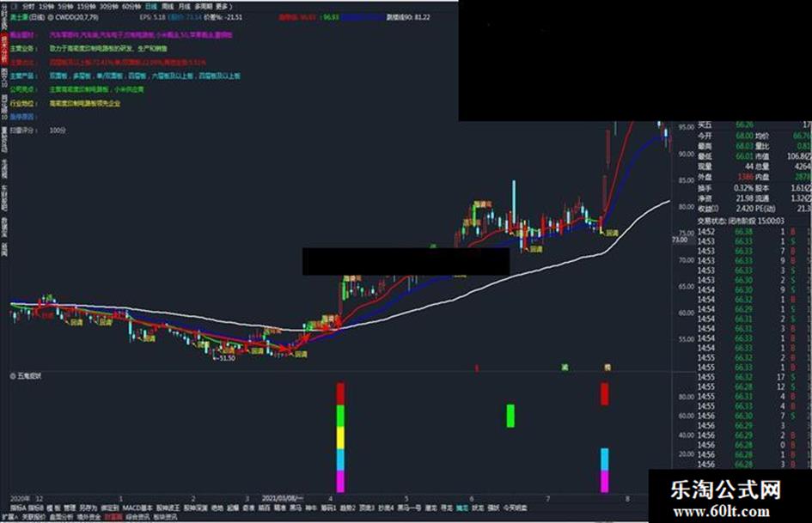The width and height of the screenshot is (812, 523).
Task: Switch to the 分时 period tab
Action: pyautogui.click(x=28, y=7)
